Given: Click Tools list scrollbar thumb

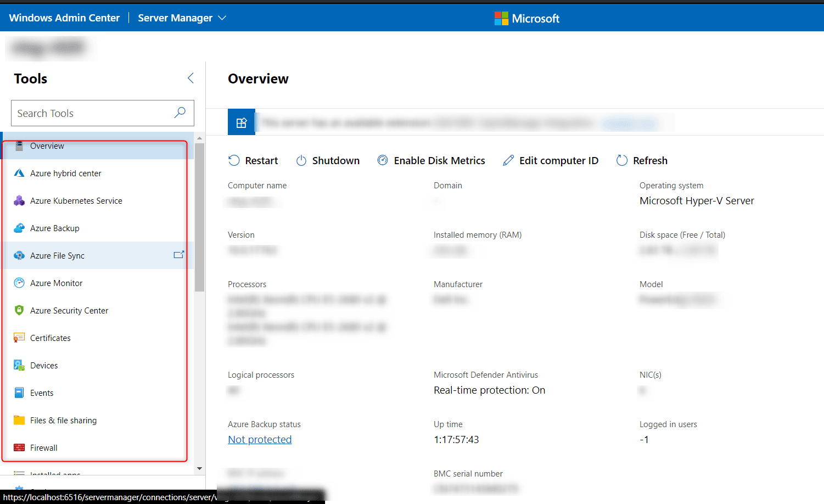Looking at the screenshot, I should 199,217.
